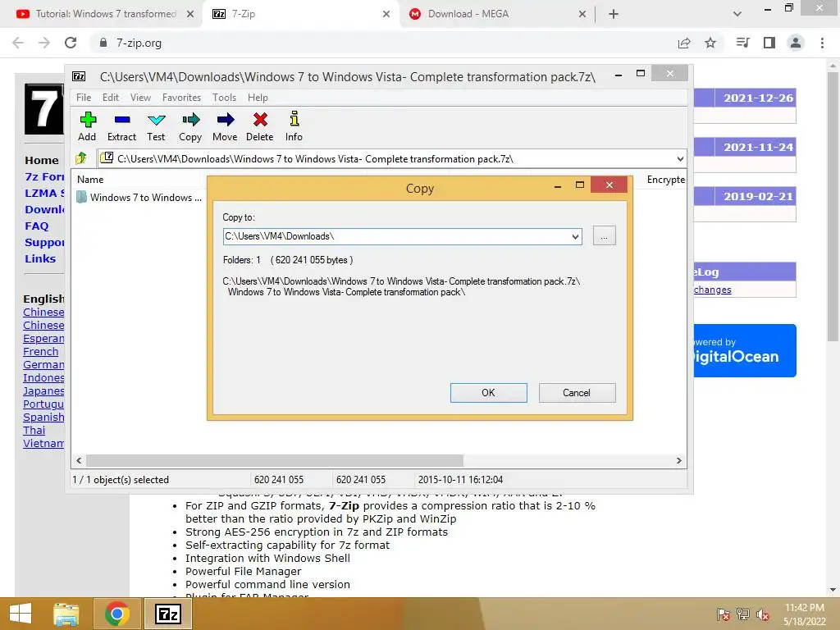This screenshot has width=840, height=630.
Task: Click the Add toolbar icon in 7-Zip
Action: [87, 126]
